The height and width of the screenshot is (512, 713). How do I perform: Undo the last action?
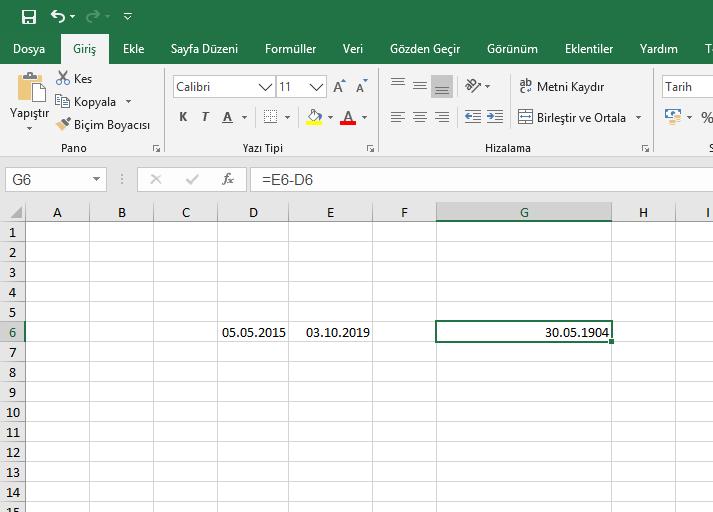(x=58, y=16)
